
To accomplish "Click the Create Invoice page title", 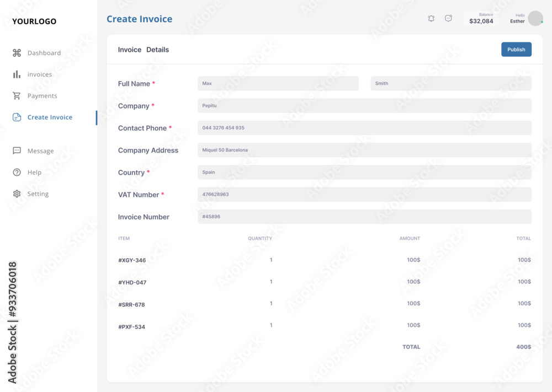I will click(140, 19).
